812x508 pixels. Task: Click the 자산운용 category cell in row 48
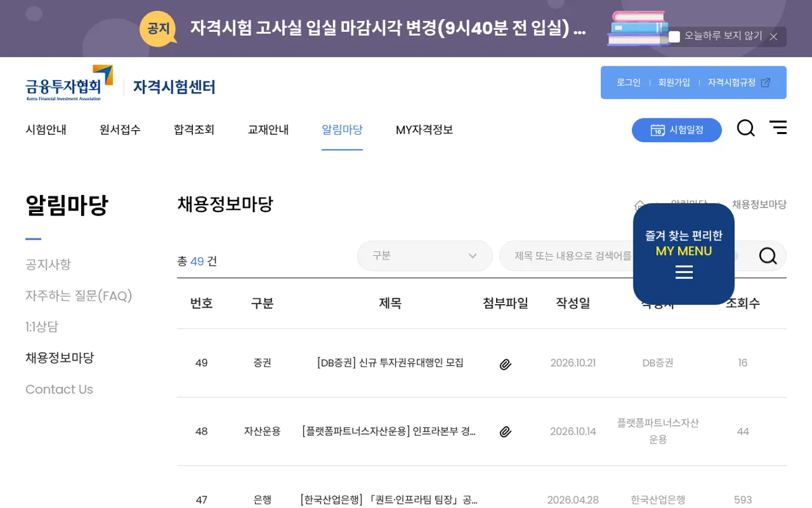pos(263,431)
